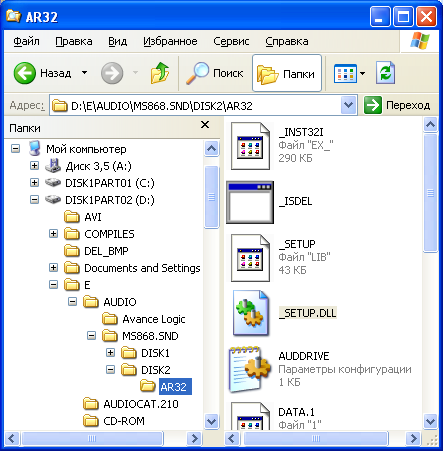Collapse the DISK2 folder node
443x451 pixels.
point(110,370)
